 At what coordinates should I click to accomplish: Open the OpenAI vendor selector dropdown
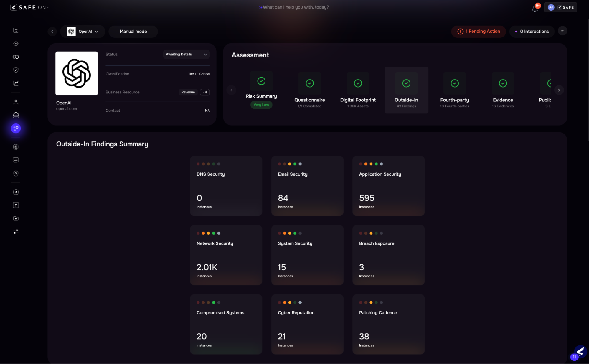[x=83, y=32]
